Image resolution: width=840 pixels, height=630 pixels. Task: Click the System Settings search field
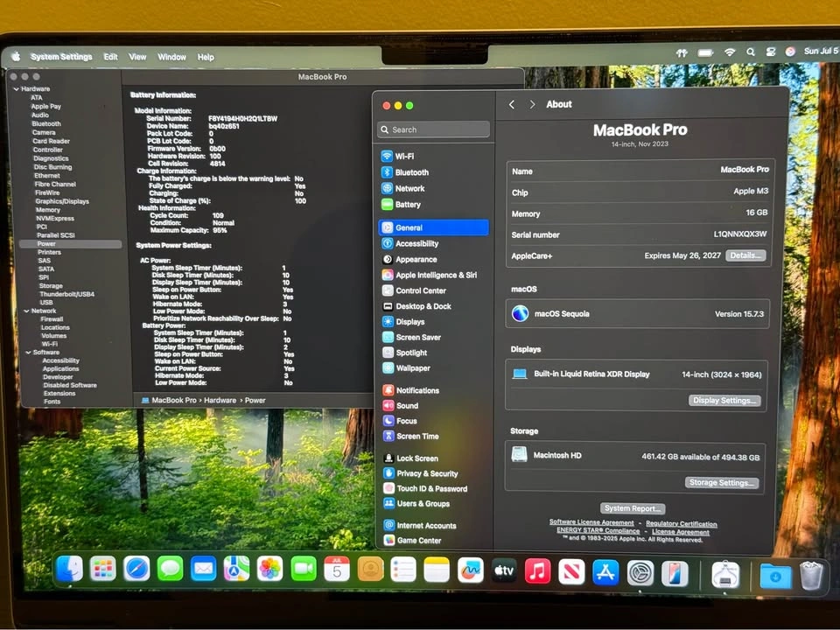[433, 129]
